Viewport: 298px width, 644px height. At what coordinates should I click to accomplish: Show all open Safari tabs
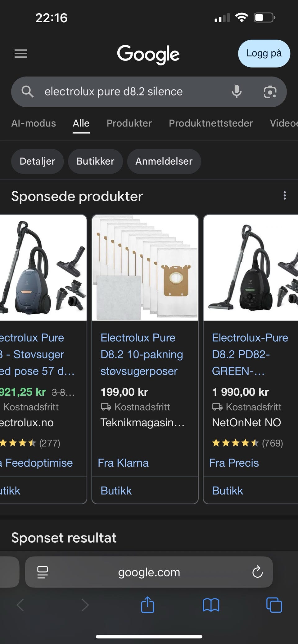[274, 605]
